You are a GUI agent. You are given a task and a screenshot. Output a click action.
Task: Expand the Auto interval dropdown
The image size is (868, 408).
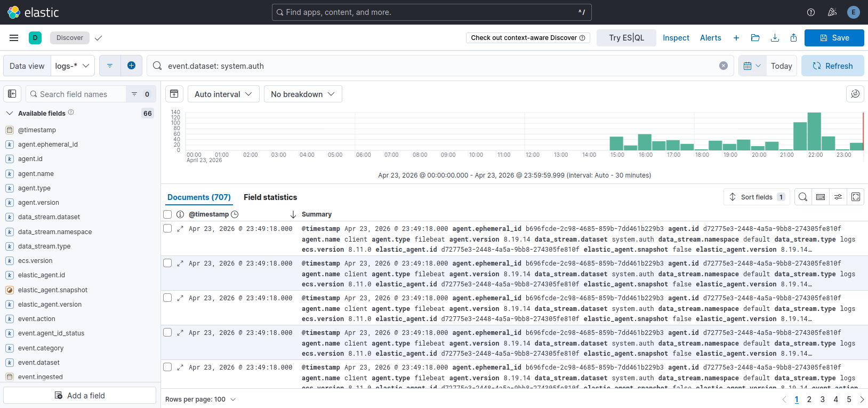(223, 94)
